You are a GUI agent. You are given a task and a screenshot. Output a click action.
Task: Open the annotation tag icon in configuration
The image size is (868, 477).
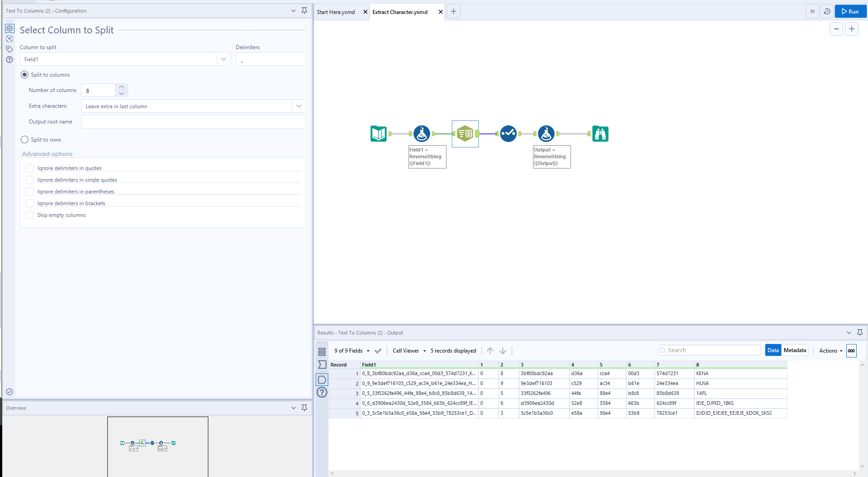click(x=9, y=49)
